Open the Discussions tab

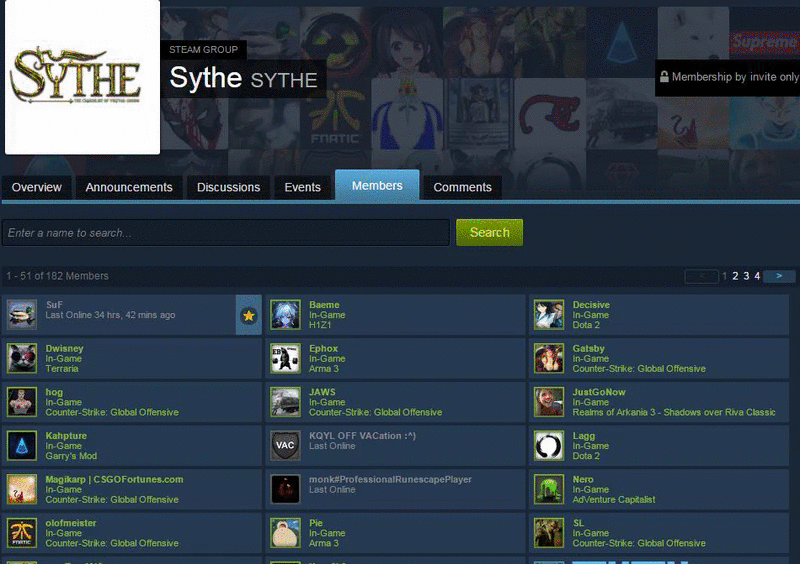(229, 187)
